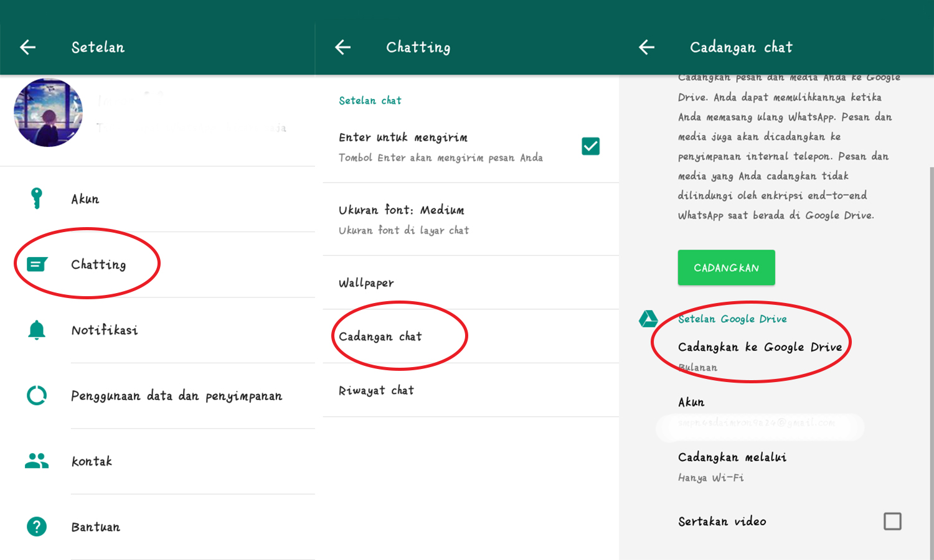934x560 pixels.
Task: Go back from the Setelan screen
Action: [28, 47]
